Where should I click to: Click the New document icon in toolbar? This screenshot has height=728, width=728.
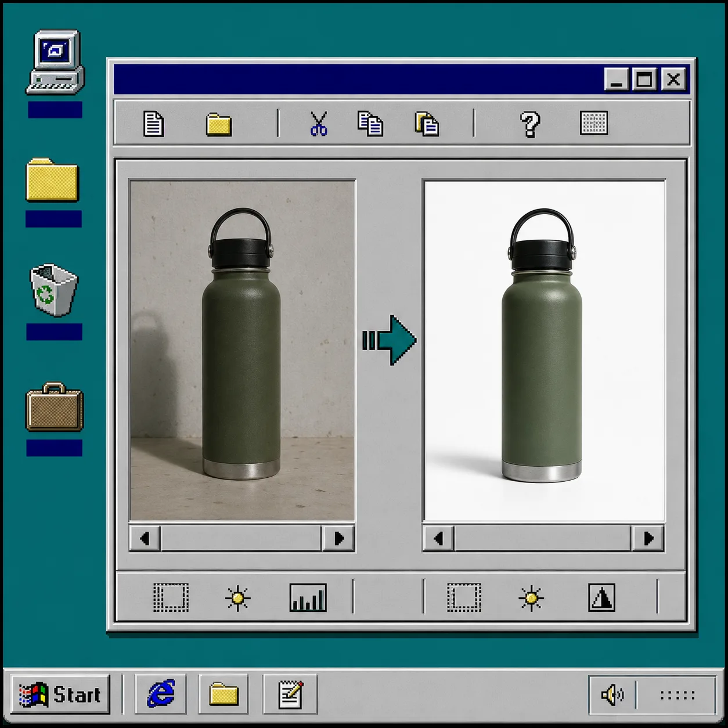(153, 124)
